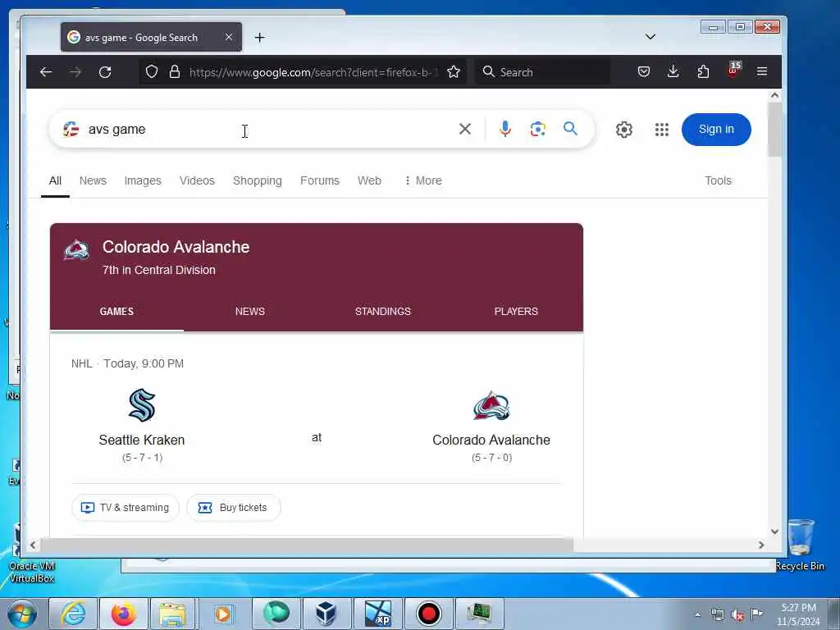Screen dimensions: 840x630
Task: Click the page scroll-down arrow
Action: pyautogui.click(x=774, y=531)
